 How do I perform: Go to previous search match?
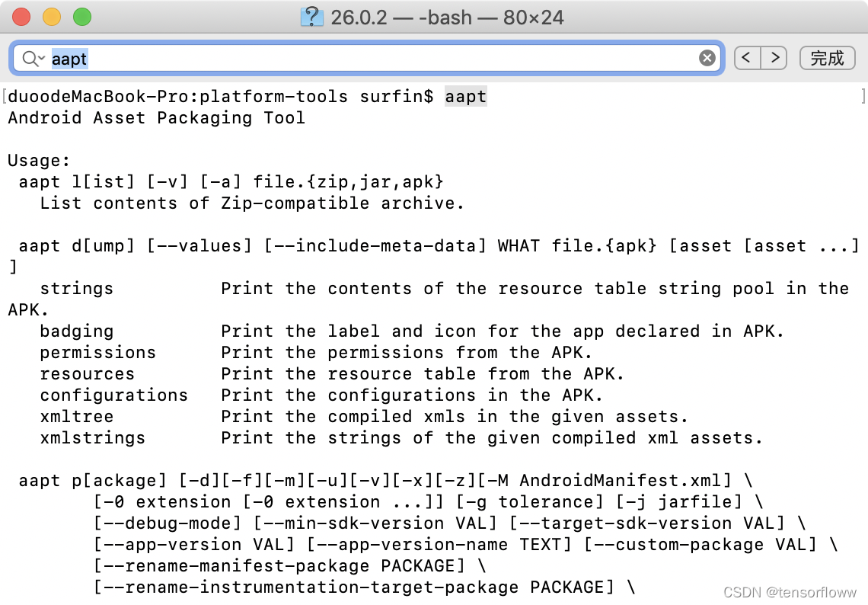(x=747, y=58)
